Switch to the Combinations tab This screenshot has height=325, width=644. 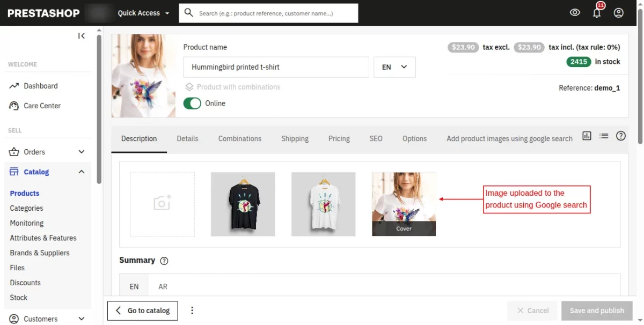[240, 138]
